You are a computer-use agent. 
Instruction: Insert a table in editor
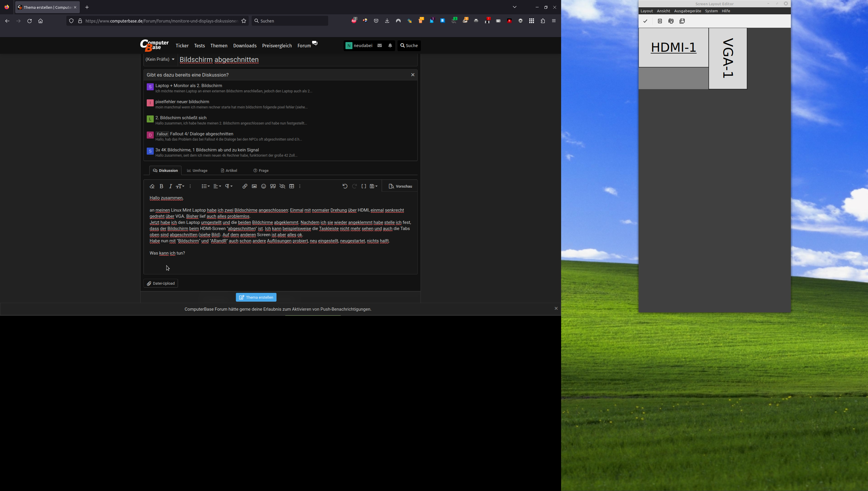coord(292,186)
